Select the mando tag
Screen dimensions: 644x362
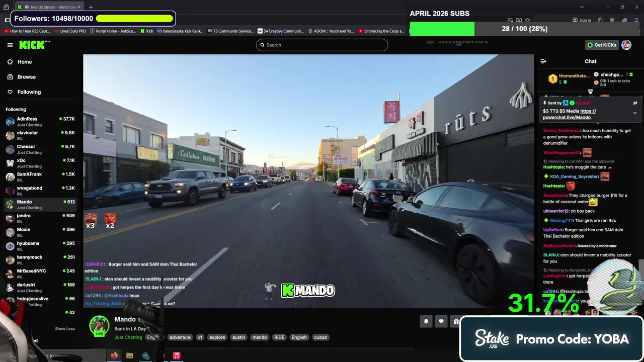click(x=260, y=337)
